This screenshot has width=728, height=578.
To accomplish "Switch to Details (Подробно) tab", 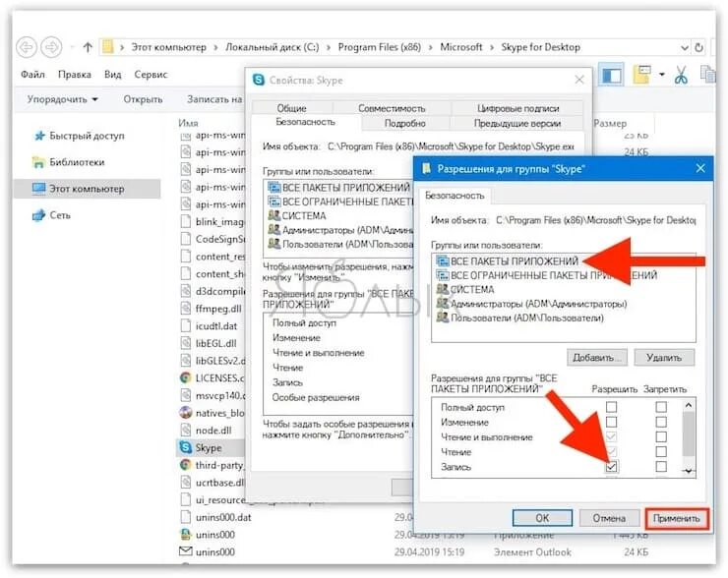I will (405, 123).
